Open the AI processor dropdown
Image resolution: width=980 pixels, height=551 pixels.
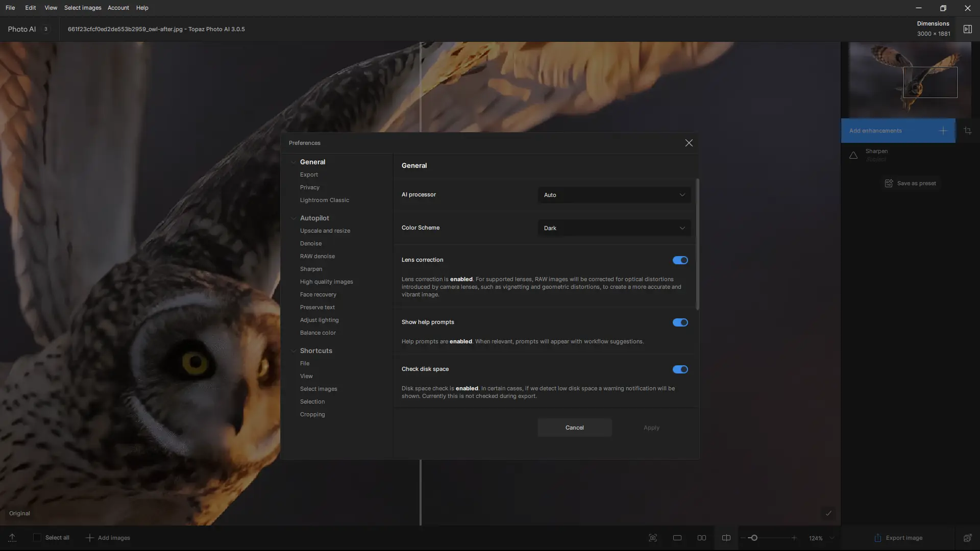tap(614, 195)
